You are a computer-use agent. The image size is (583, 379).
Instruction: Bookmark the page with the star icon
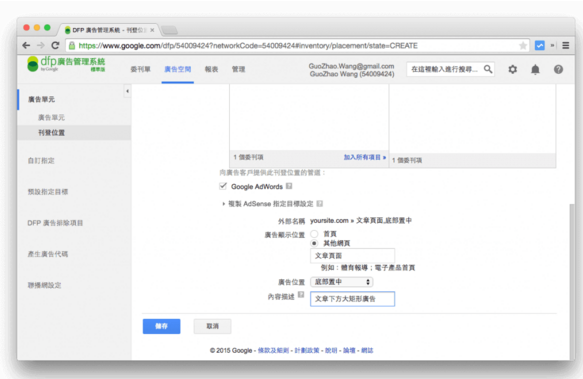pyautogui.click(x=523, y=46)
